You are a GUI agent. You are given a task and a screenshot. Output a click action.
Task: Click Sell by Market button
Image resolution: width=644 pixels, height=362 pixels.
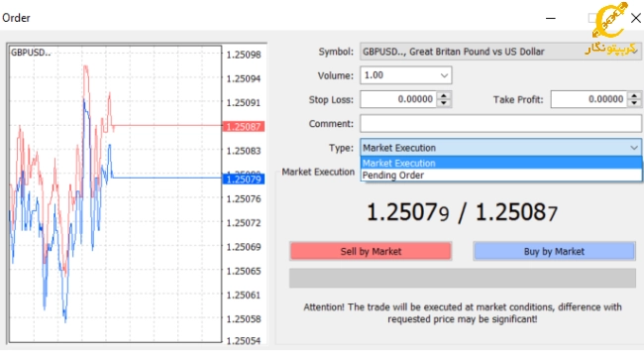(371, 251)
